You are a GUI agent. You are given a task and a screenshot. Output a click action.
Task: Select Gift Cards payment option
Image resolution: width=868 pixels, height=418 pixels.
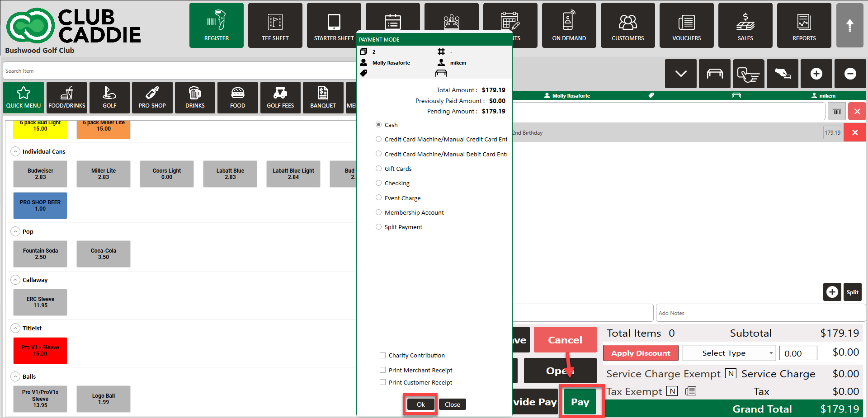(379, 169)
